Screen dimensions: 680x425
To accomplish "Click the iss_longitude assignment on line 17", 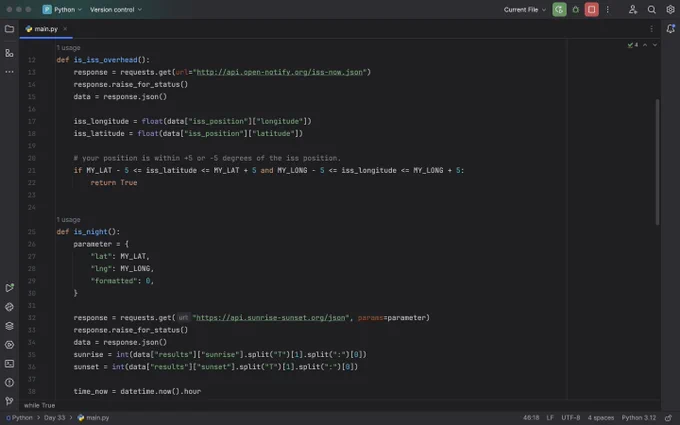I will click(x=192, y=121).
